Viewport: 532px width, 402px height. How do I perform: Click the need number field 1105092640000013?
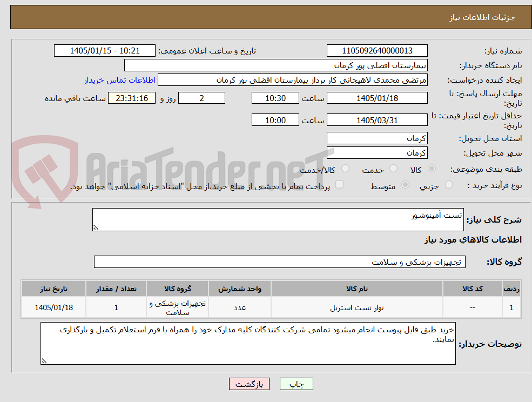point(377,51)
